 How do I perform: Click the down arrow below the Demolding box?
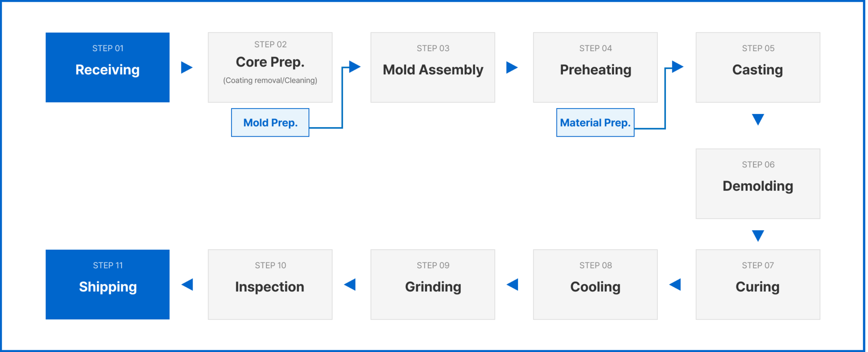tap(758, 236)
